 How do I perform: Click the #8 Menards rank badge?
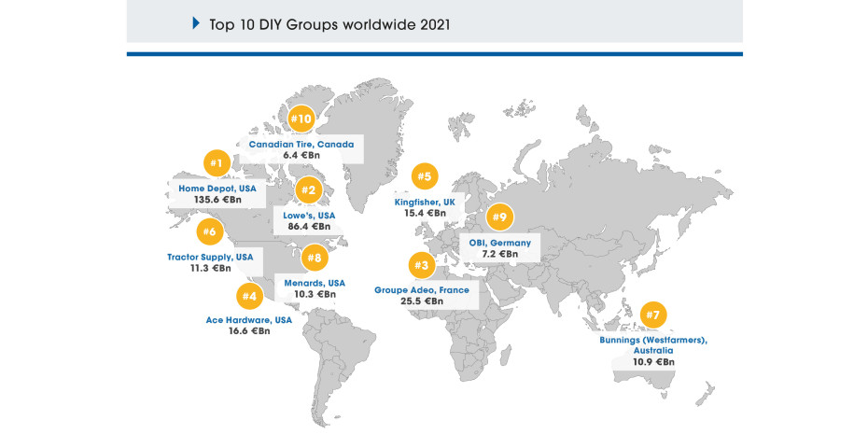[315, 258]
